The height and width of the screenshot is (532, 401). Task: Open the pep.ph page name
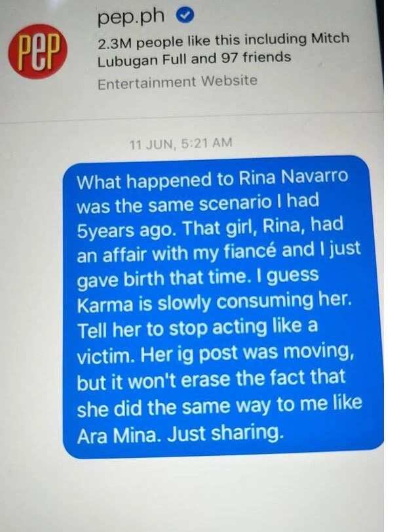(x=131, y=17)
